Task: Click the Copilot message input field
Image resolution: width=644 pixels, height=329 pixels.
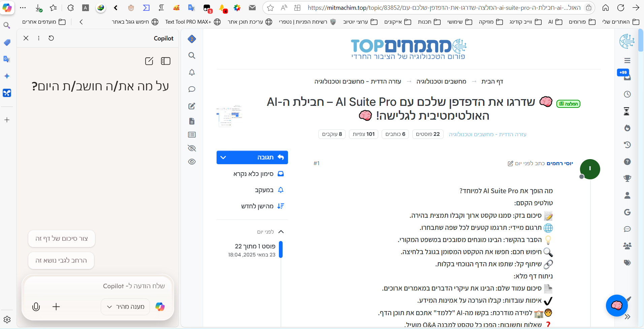Action: pos(98,286)
